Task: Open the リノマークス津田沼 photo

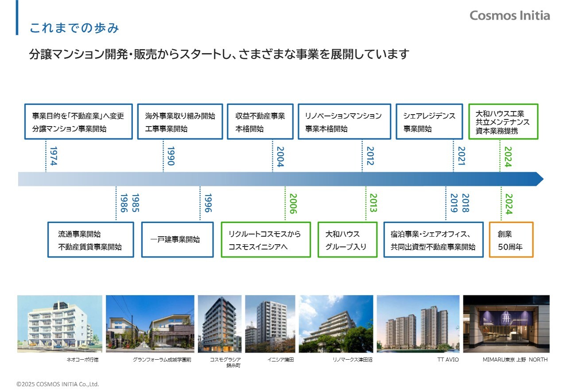Action: pos(336,324)
